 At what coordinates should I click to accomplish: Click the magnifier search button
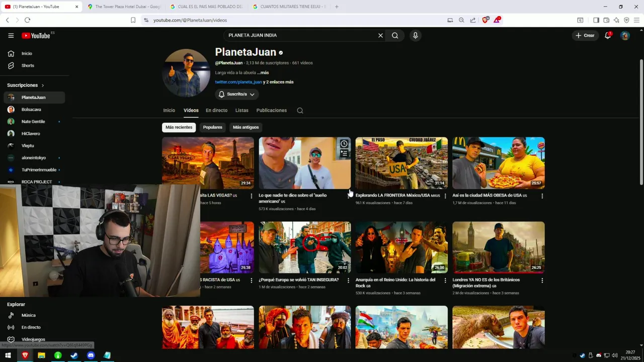coord(395,35)
